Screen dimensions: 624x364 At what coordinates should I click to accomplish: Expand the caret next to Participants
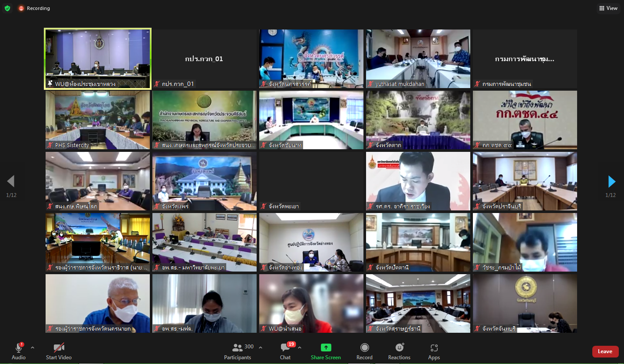[x=261, y=348]
